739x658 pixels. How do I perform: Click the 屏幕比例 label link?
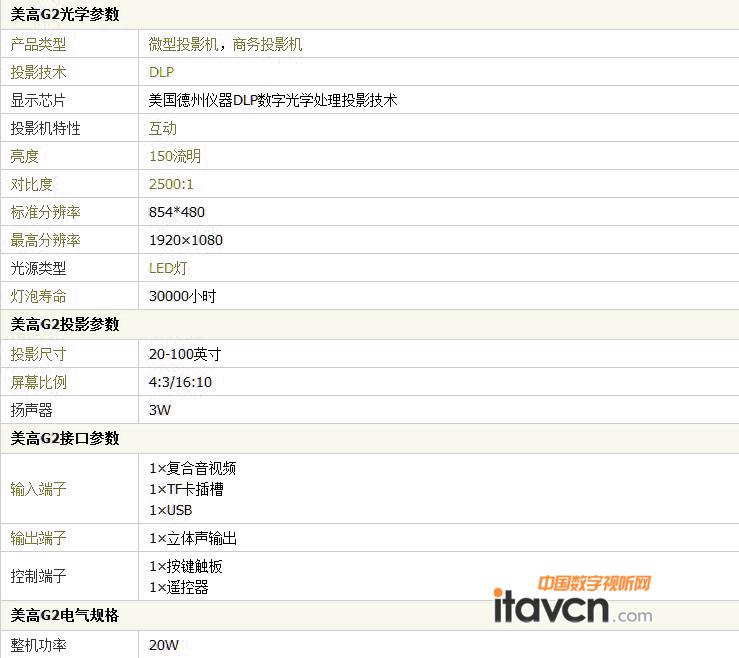click(x=38, y=382)
